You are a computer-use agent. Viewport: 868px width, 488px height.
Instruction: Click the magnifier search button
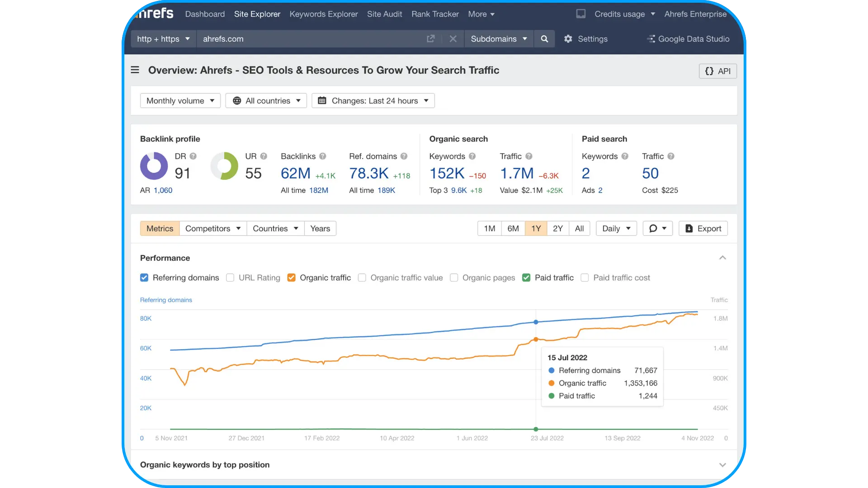pos(544,39)
